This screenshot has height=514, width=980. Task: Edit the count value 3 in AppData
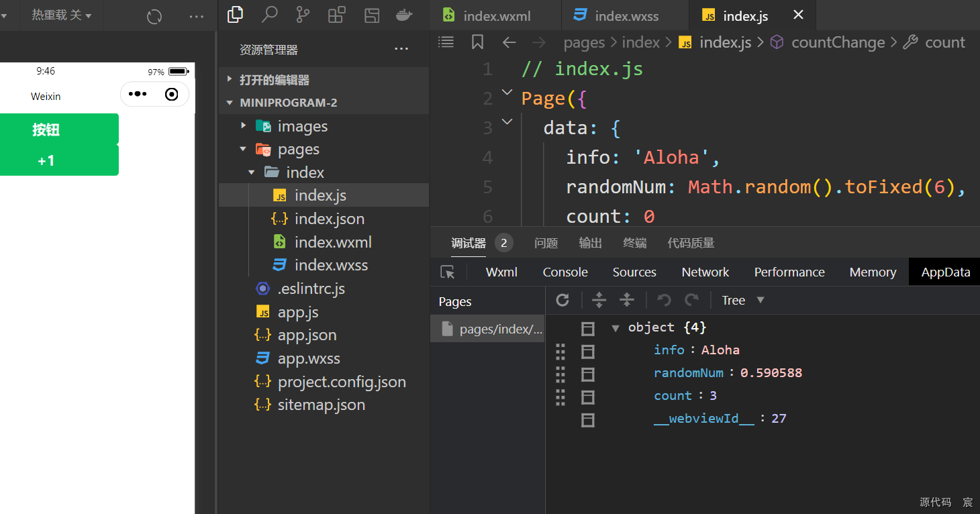pyautogui.click(x=713, y=396)
